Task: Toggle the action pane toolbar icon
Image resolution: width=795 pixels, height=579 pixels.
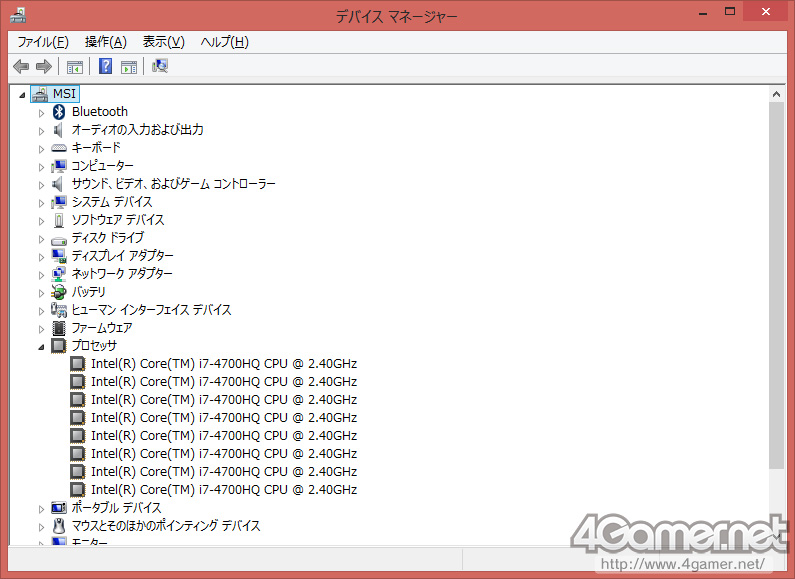Action: click(129, 66)
